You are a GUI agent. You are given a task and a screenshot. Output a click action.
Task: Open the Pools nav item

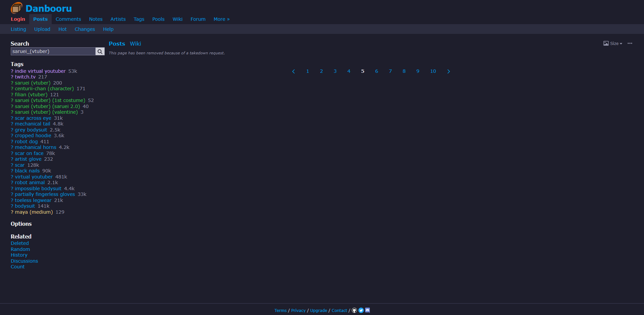(x=158, y=19)
